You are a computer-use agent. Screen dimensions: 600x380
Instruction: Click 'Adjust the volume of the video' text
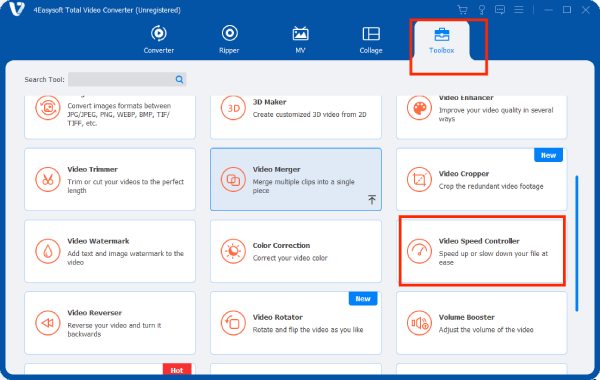point(486,329)
